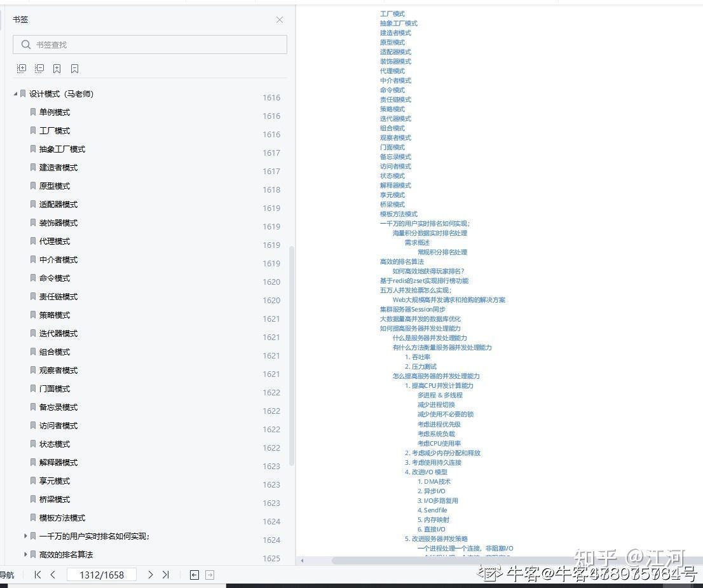Close the 书签 bookmarks panel
The height and width of the screenshot is (588, 703).
[x=280, y=20]
